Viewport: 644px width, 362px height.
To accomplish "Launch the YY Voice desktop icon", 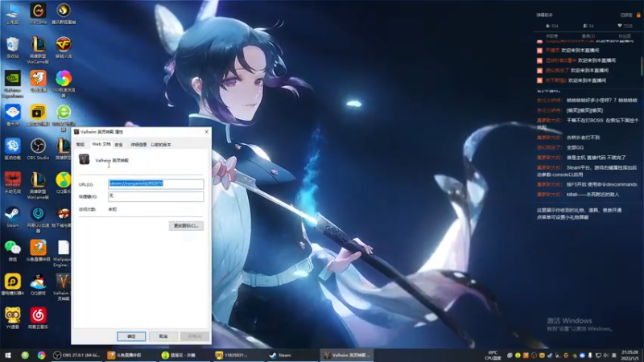I will 12,319.
